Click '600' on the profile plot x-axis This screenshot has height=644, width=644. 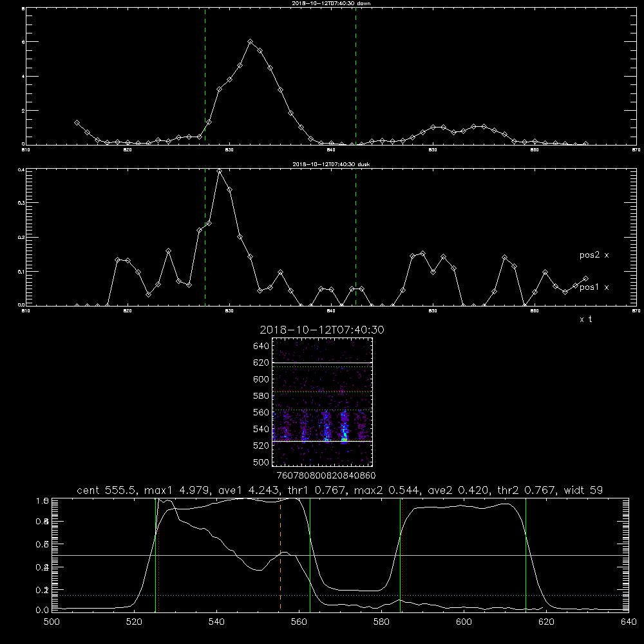coord(464,622)
